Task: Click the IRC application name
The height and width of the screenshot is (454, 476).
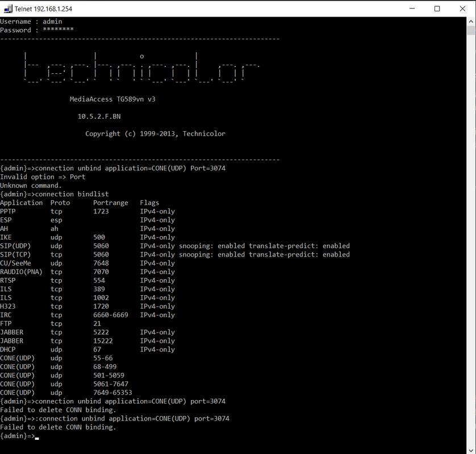Action: click(x=6, y=315)
